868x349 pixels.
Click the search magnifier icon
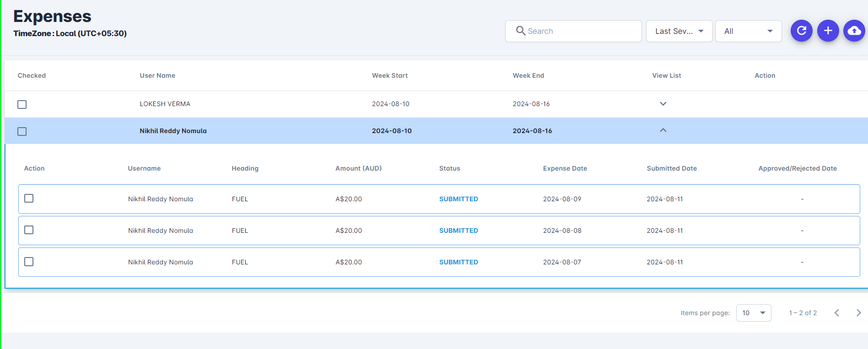tap(520, 31)
